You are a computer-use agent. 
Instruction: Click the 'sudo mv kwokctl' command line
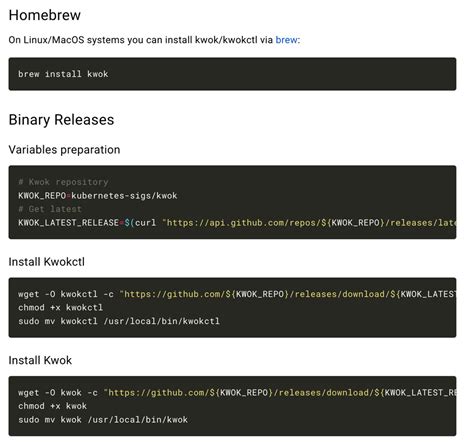click(119, 321)
